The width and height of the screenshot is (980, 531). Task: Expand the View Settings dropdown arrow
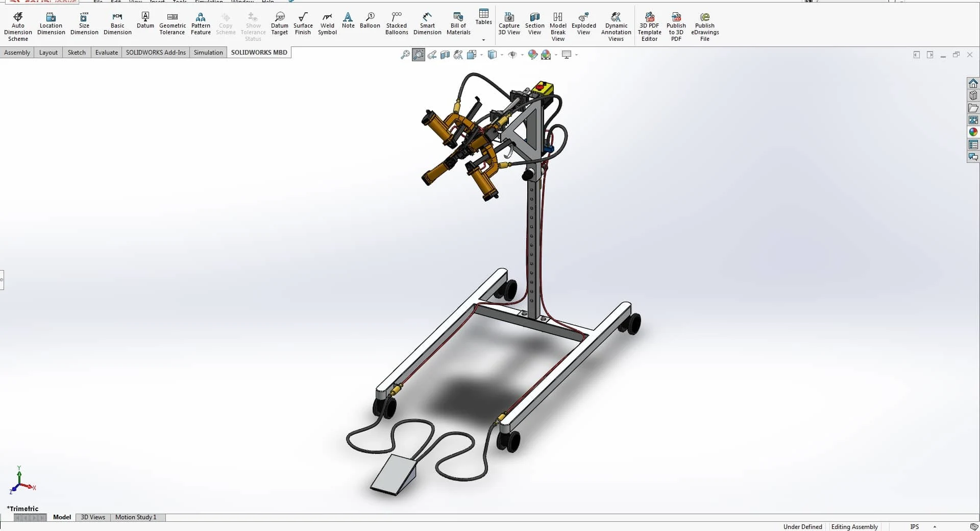point(576,55)
